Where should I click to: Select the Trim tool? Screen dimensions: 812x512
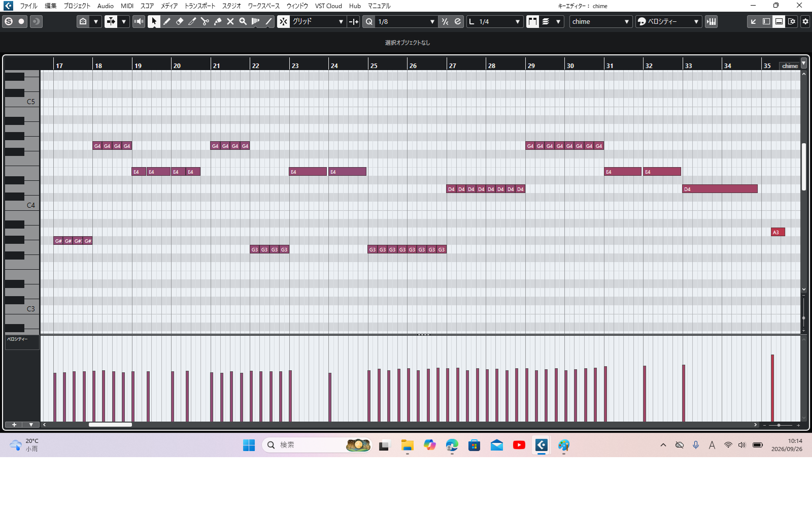click(x=192, y=21)
